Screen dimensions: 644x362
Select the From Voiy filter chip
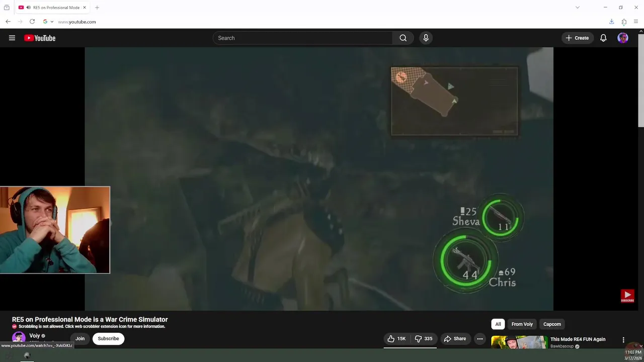click(522, 324)
